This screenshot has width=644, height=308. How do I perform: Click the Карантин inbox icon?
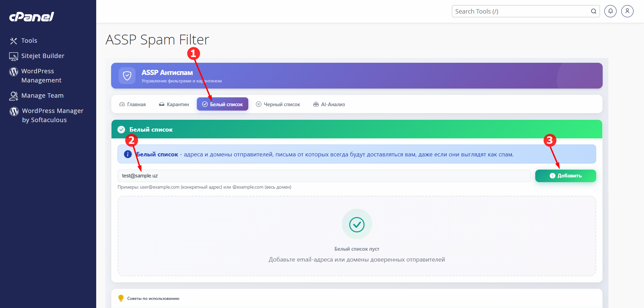(162, 104)
